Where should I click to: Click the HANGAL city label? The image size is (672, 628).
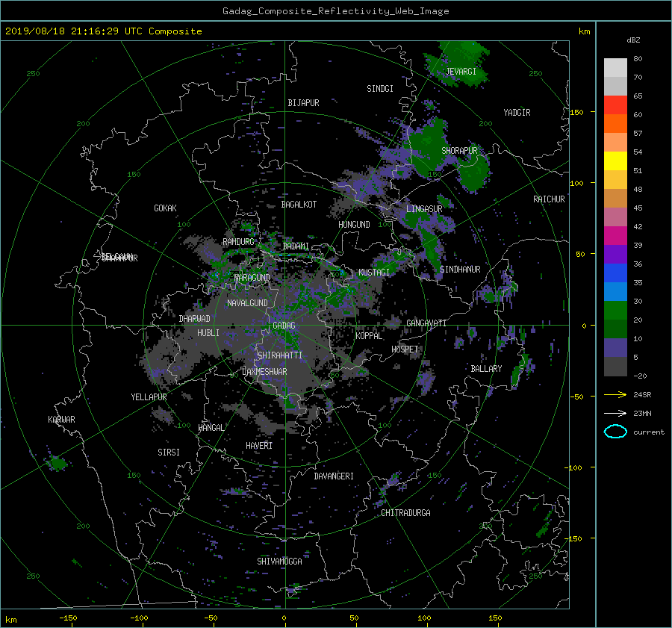pyautogui.click(x=211, y=427)
